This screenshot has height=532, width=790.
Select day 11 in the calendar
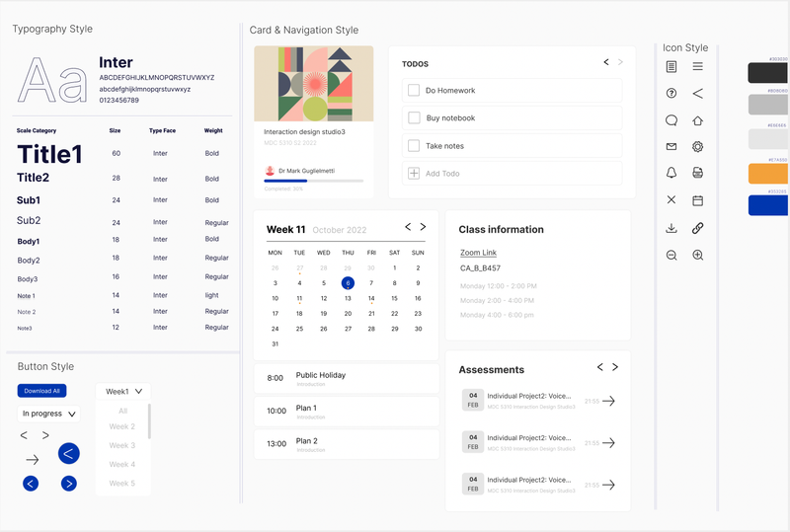point(299,298)
